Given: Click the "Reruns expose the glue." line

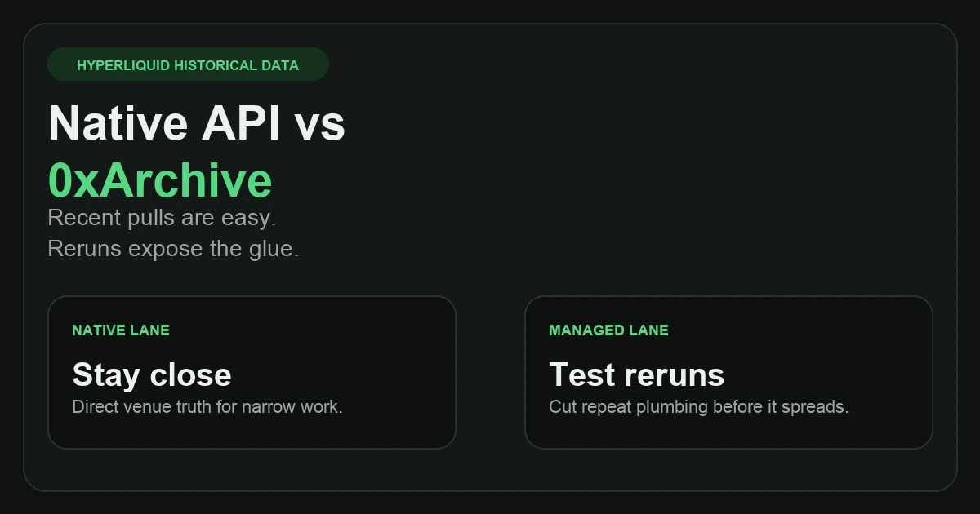Looking at the screenshot, I should 173,249.
